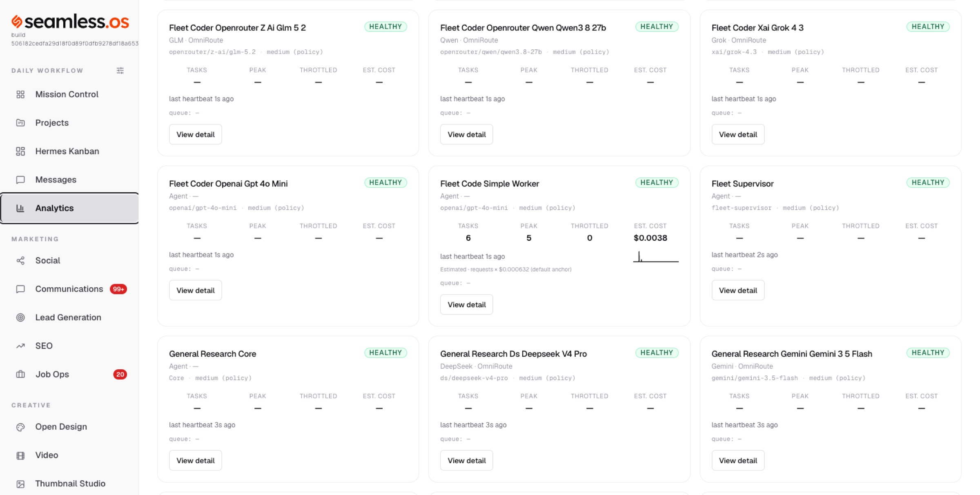This screenshot has width=980, height=495.
Task: Go to Projects section
Action: 69,123
